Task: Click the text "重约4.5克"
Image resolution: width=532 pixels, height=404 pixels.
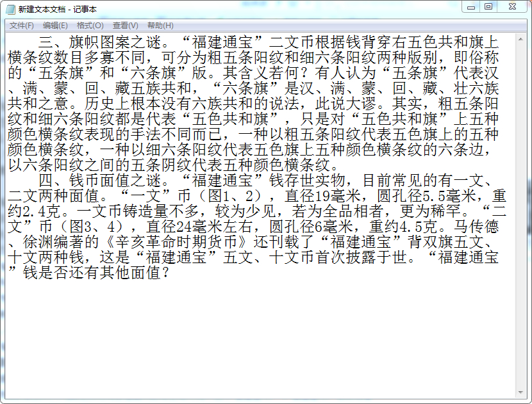Action: click(404, 227)
